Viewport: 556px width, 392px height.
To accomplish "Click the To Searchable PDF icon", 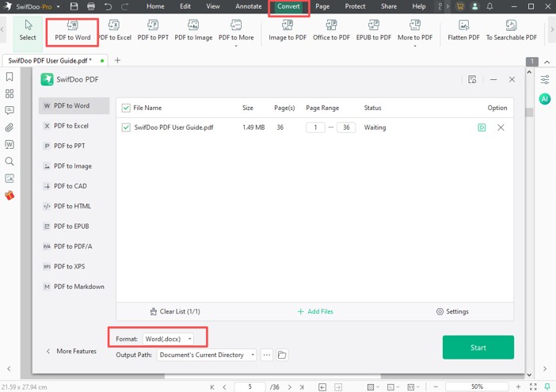I will pos(511,30).
